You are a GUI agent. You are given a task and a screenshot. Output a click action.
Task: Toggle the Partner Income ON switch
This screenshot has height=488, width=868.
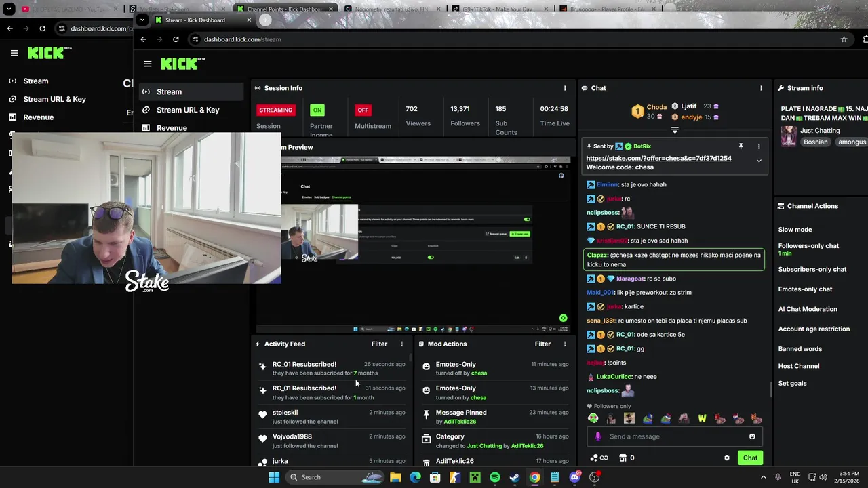(x=317, y=110)
